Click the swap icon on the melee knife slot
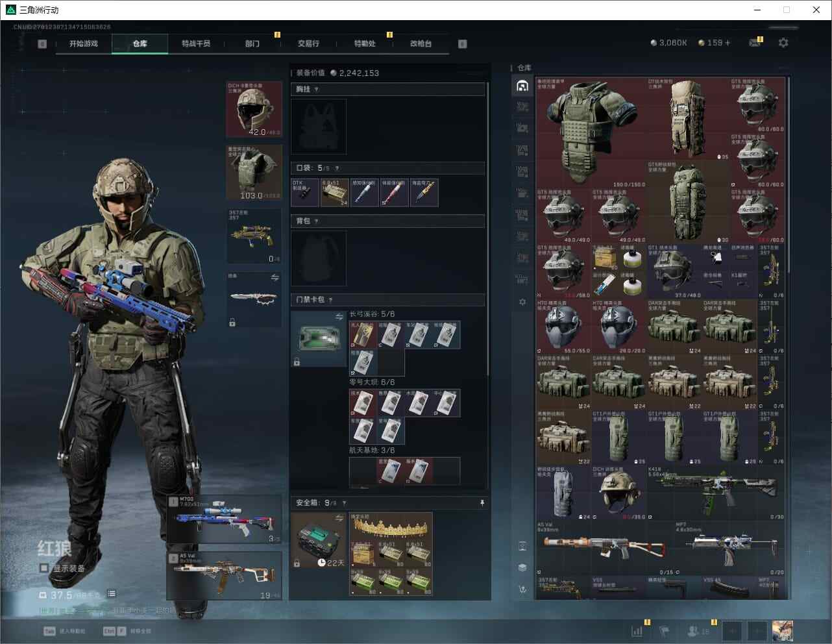The image size is (832, 644). [x=275, y=278]
